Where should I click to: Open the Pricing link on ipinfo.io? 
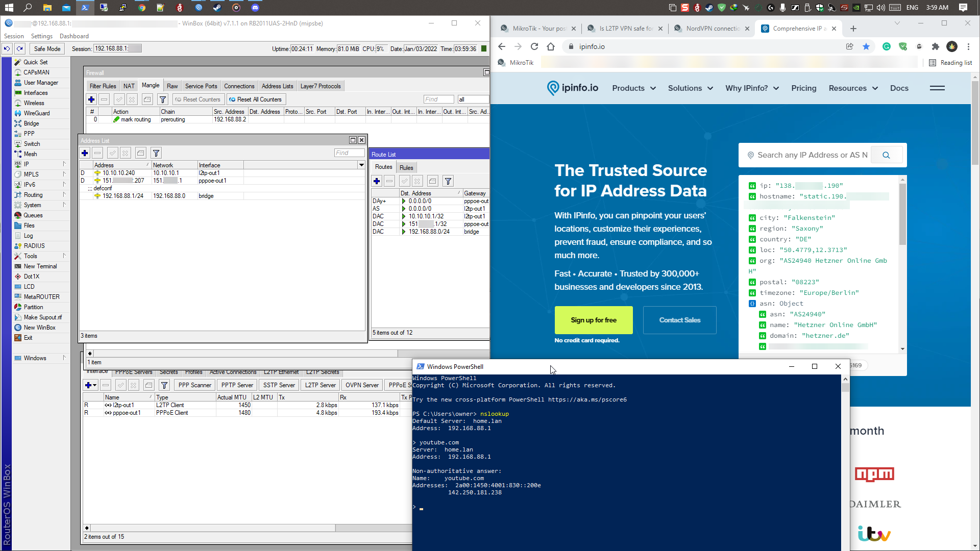pos(804,88)
